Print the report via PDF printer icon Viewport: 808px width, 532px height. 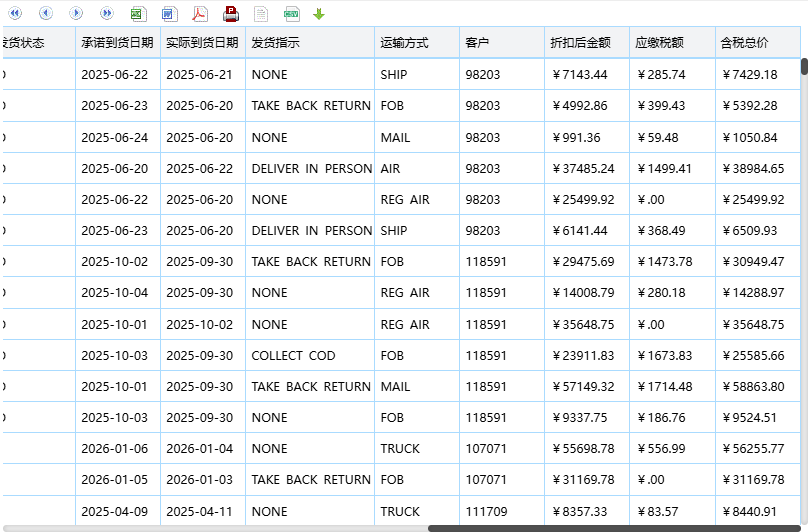231,14
